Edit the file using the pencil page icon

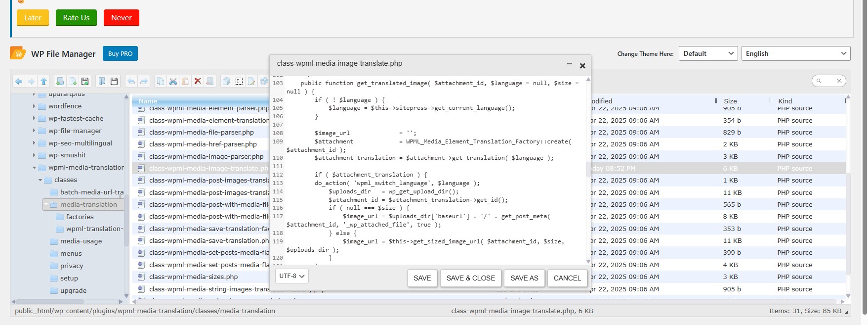coord(251,81)
